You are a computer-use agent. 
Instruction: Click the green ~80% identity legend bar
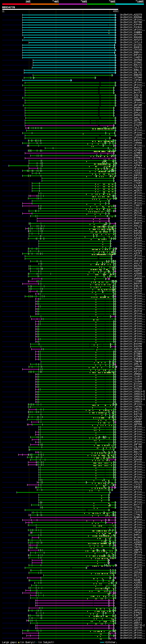click(101, 4)
